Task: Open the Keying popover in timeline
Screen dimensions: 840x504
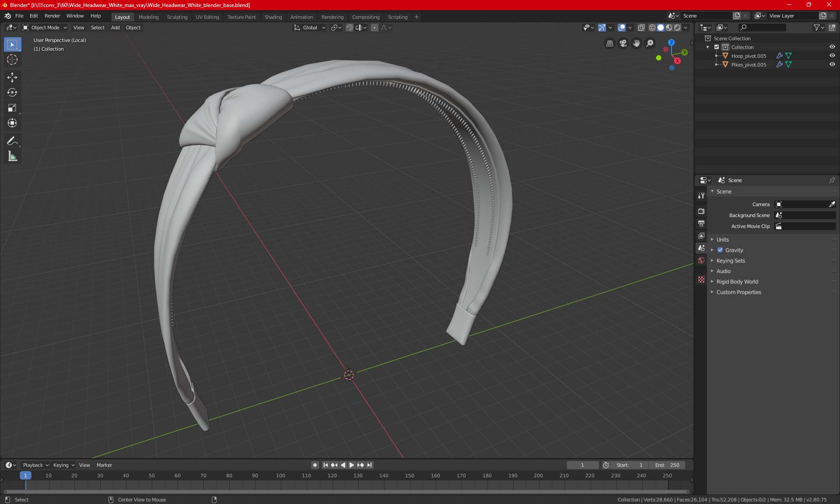Action: [x=63, y=465]
